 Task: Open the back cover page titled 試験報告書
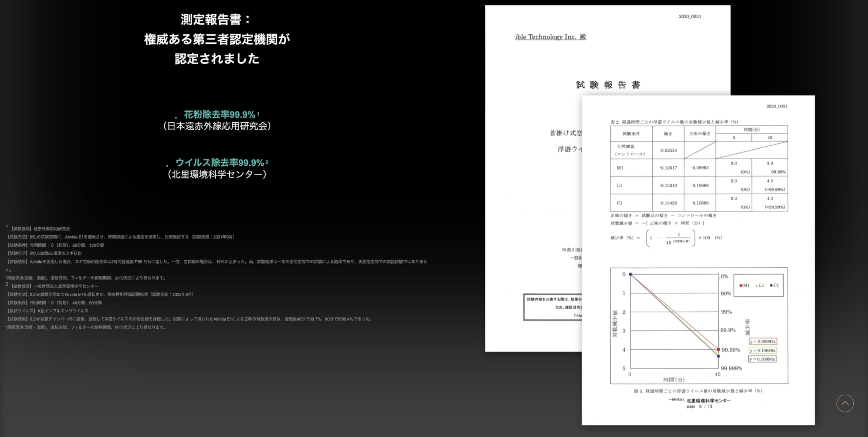[x=533, y=178]
